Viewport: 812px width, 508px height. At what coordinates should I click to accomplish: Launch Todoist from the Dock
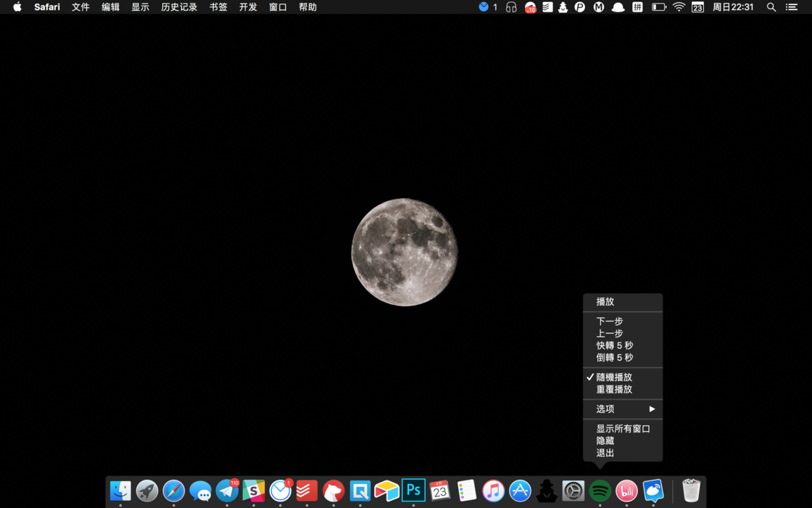307,491
